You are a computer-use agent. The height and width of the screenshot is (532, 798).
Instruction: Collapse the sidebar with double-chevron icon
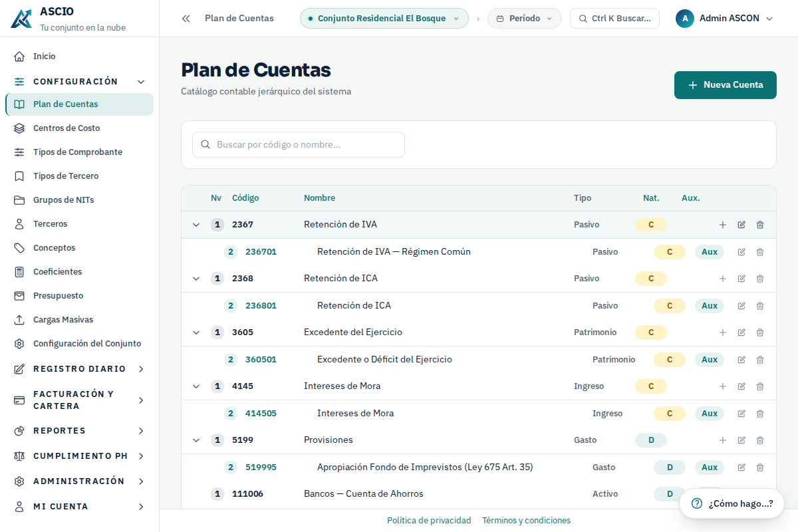tap(186, 19)
